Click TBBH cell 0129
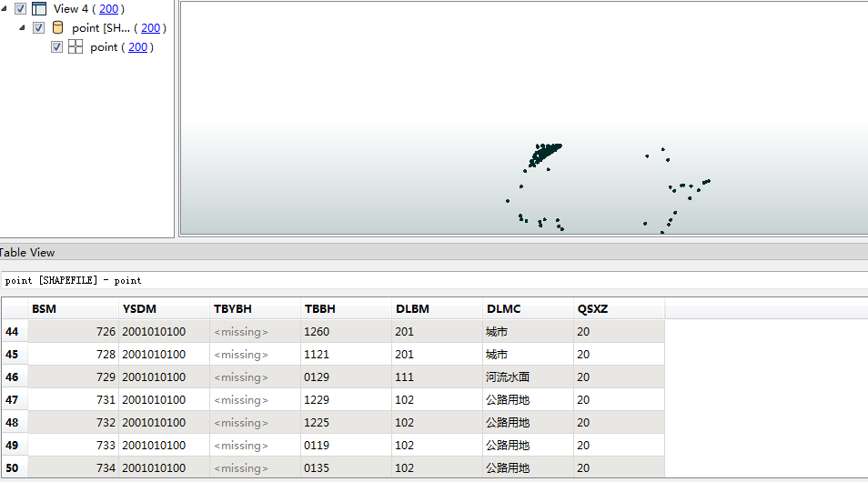The height and width of the screenshot is (482, 868). (x=347, y=377)
